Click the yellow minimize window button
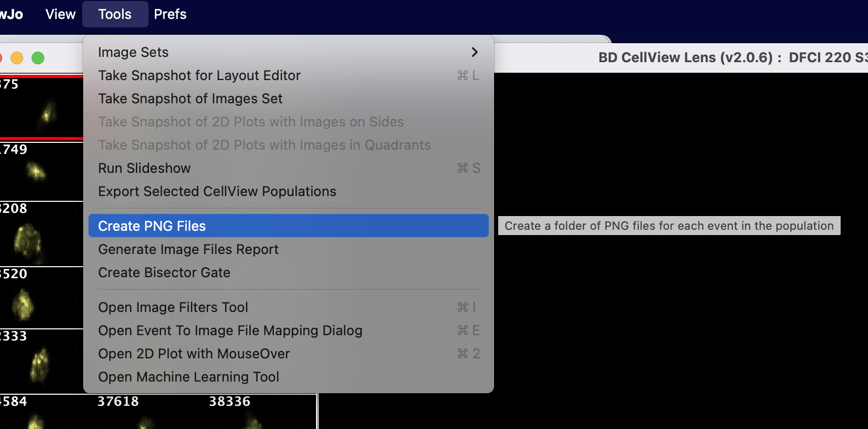 coord(17,58)
